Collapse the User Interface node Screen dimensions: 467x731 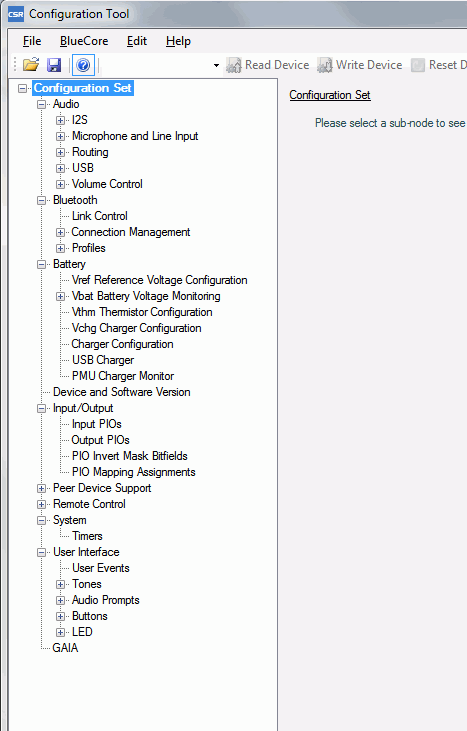[x=41, y=552]
